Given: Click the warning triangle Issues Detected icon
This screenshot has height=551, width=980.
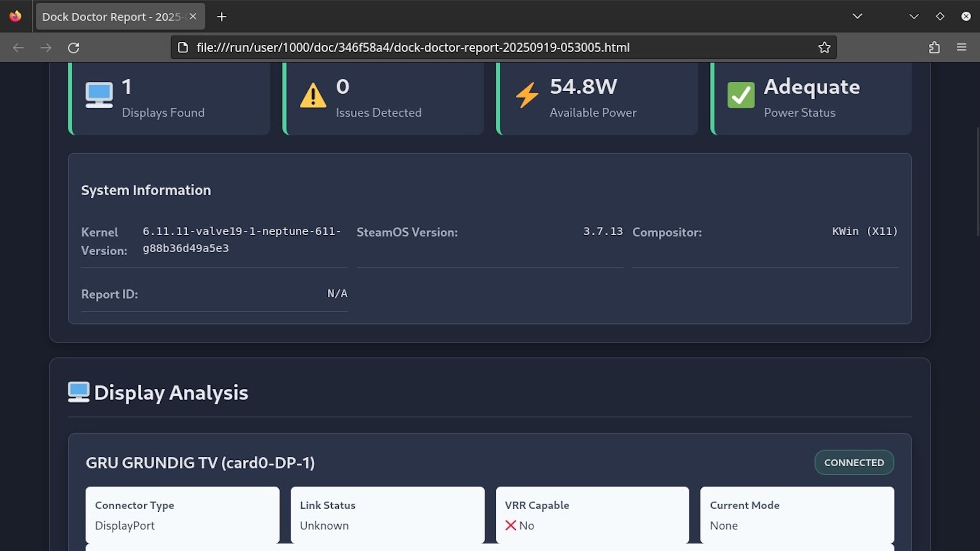Looking at the screenshot, I should tap(313, 95).
